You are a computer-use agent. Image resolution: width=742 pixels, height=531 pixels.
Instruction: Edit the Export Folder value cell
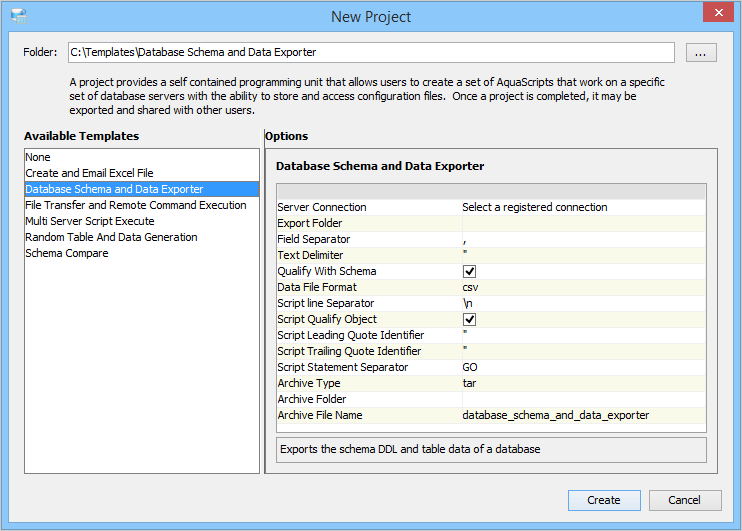pos(582,223)
